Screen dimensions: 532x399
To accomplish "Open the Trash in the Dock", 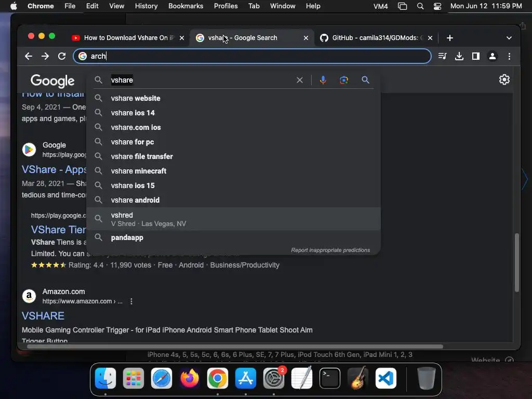I will pyautogui.click(x=426, y=378).
